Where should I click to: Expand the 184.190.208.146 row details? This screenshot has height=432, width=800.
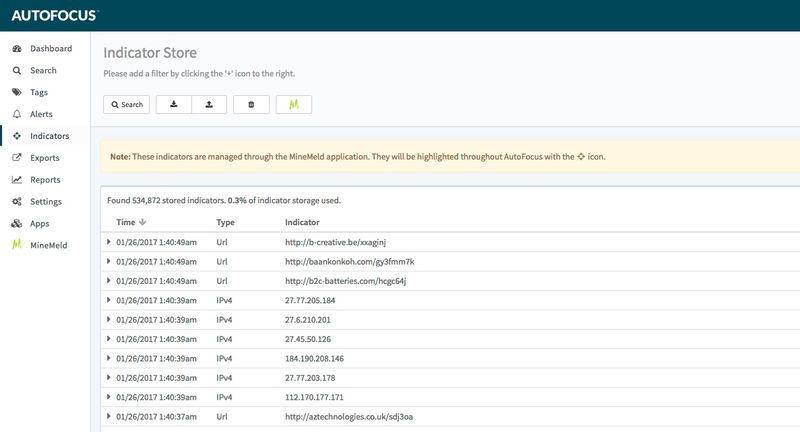109,357
